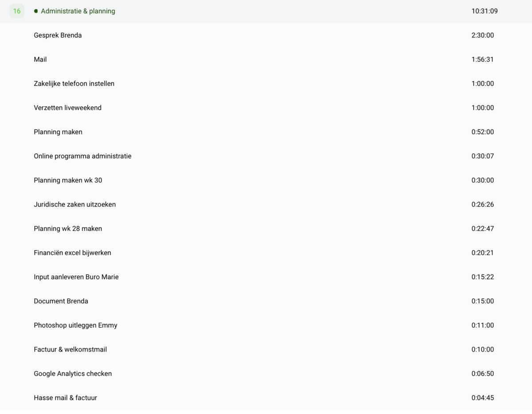Viewport: 532px width, 414px height.
Task: Open Juridische zaken uitzoeken entry
Action: point(74,204)
